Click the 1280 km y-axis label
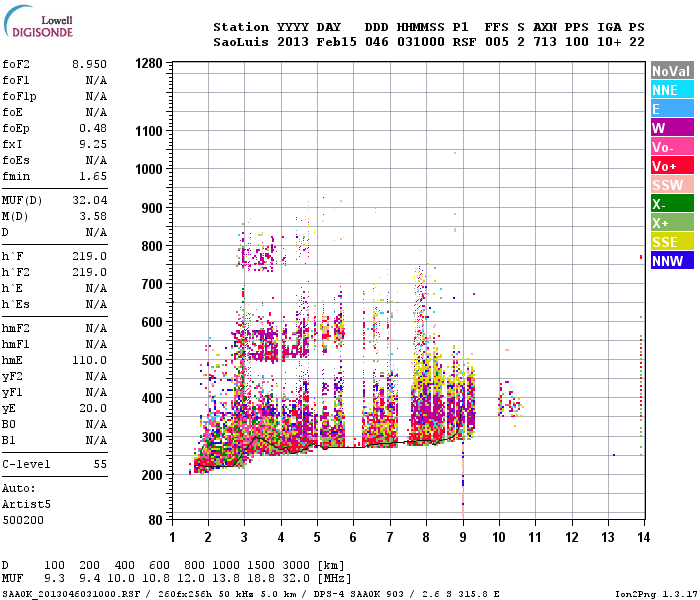Viewport: 700px width, 600px height. tap(149, 63)
